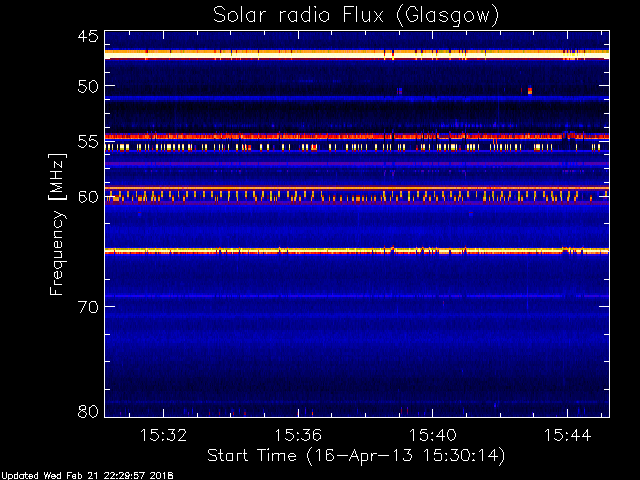The image size is (640, 480).
Task: Click the 60 frequency tick label
Action: pos(88,197)
